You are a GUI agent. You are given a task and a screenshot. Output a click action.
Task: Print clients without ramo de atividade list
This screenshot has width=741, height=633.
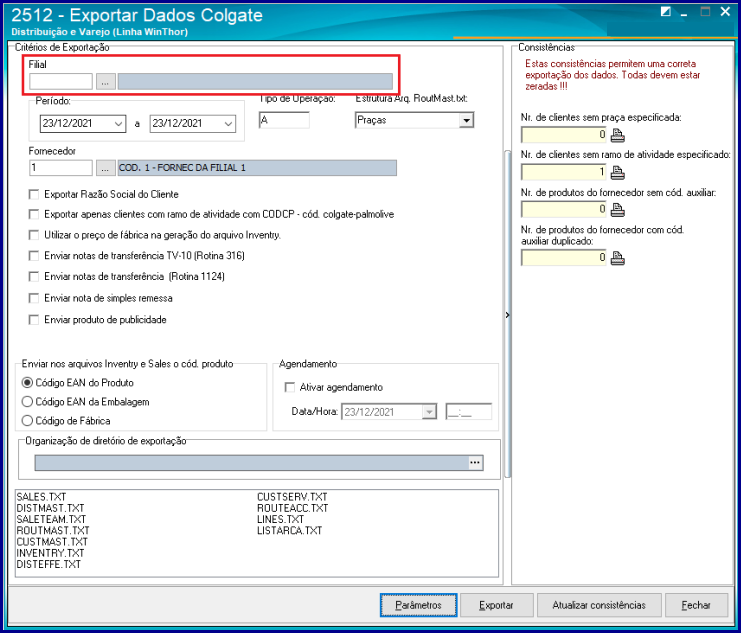[x=618, y=173]
